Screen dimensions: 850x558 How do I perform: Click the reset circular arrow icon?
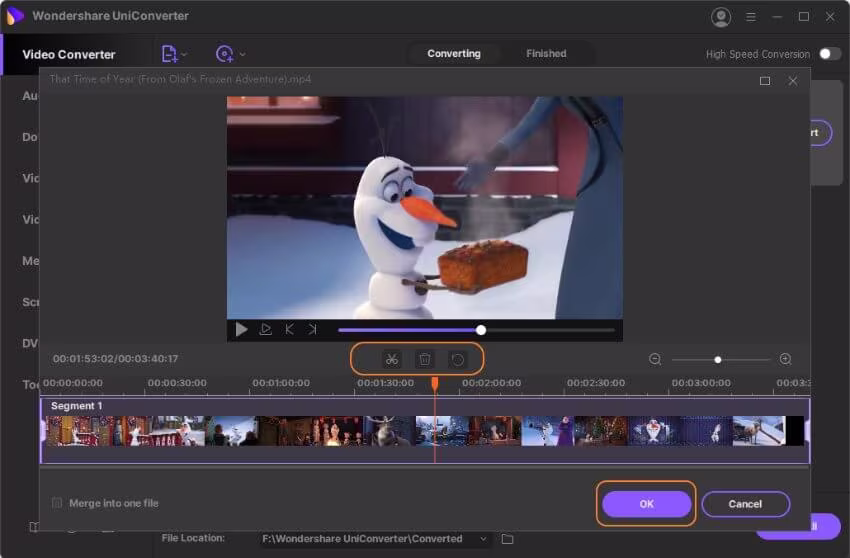point(458,359)
